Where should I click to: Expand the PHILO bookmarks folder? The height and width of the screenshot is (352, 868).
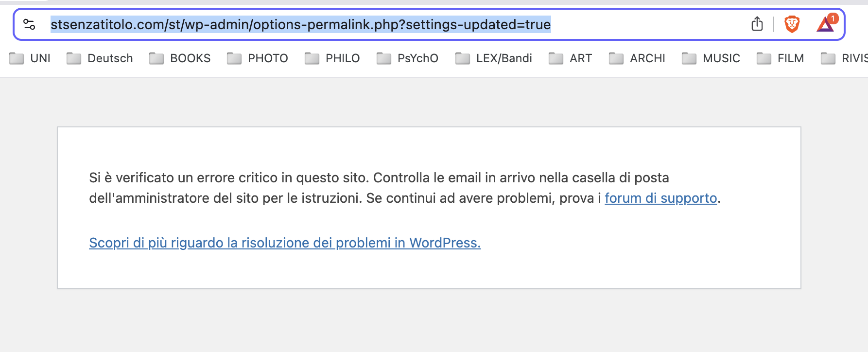point(332,58)
